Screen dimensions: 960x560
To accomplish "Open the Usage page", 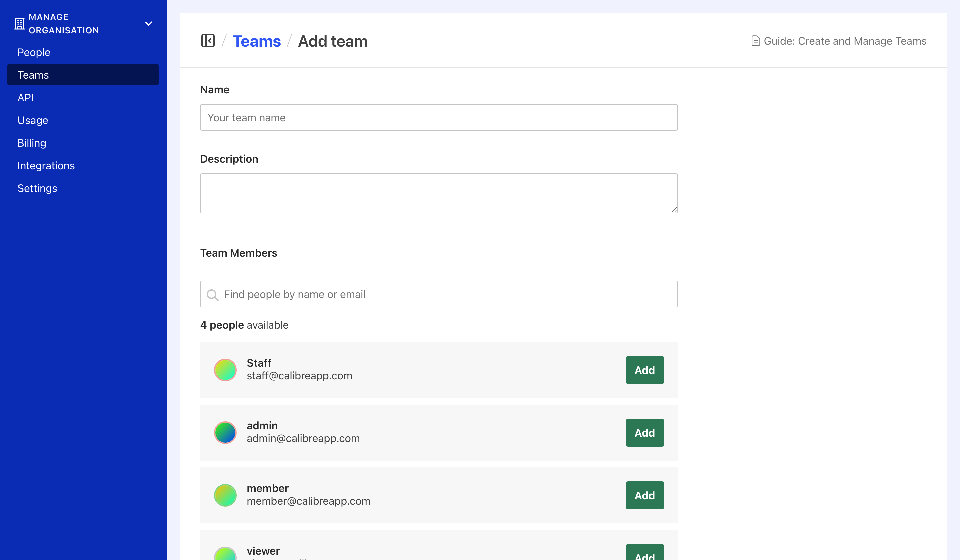I will click(32, 120).
